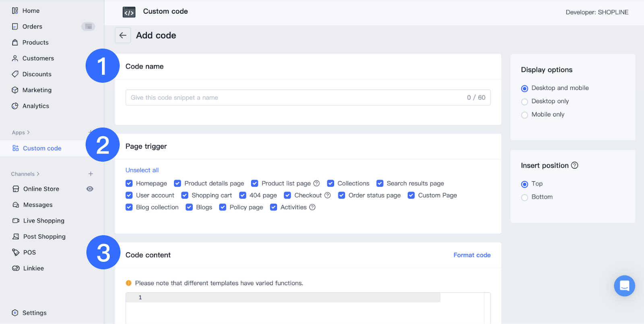Add a new sales channel with plus icon
This screenshot has width=644, height=324.
tap(91, 174)
